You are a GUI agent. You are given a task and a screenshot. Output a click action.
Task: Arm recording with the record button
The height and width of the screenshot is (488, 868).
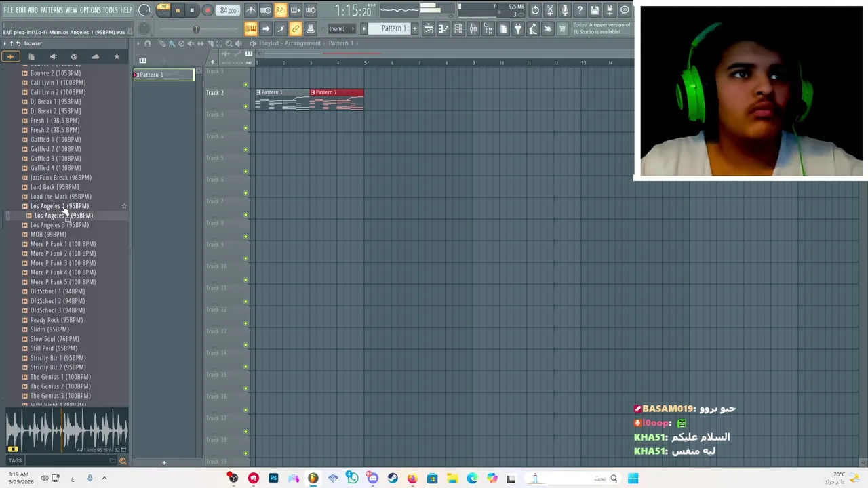208,10
